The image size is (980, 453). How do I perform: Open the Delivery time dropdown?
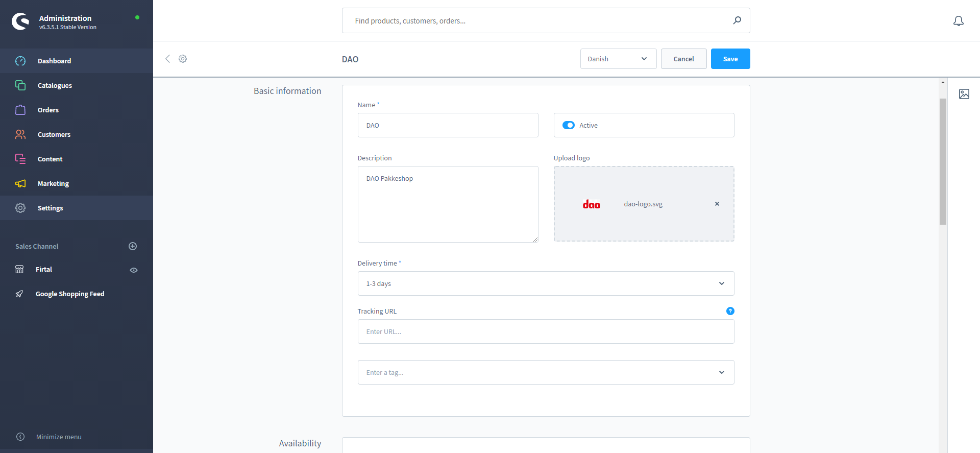coord(546,283)
